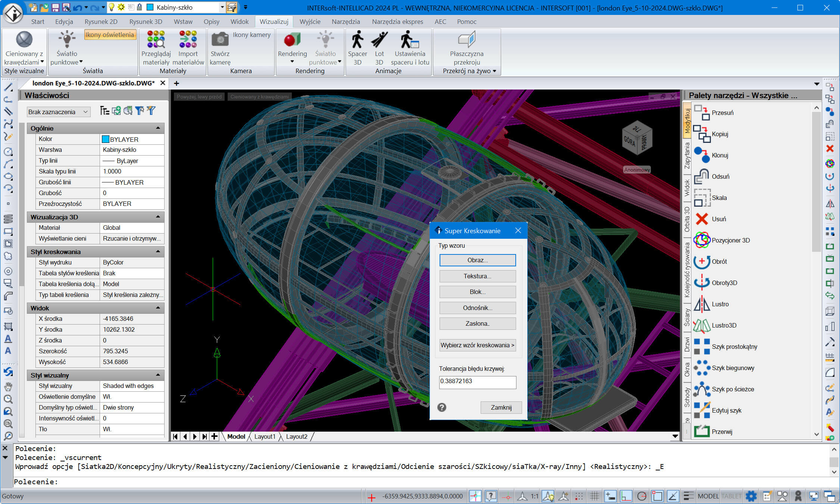Switch to the Layout1 tab
This screenshot has height=504, width=840.
coord(265,436)
